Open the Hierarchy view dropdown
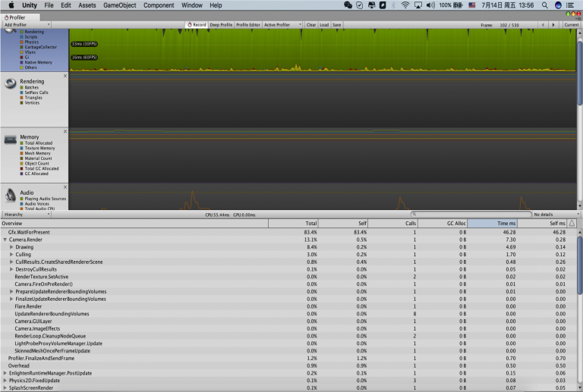 point(27,215)
